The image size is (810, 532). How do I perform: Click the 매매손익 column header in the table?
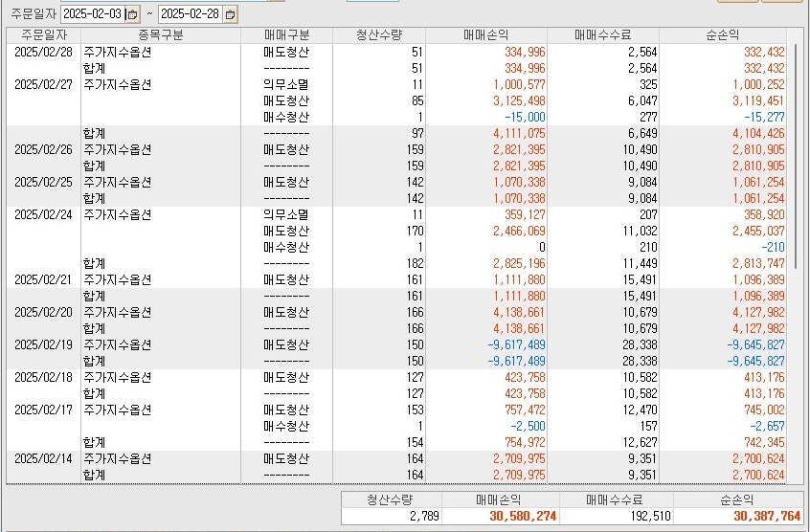tap(486, 35)
